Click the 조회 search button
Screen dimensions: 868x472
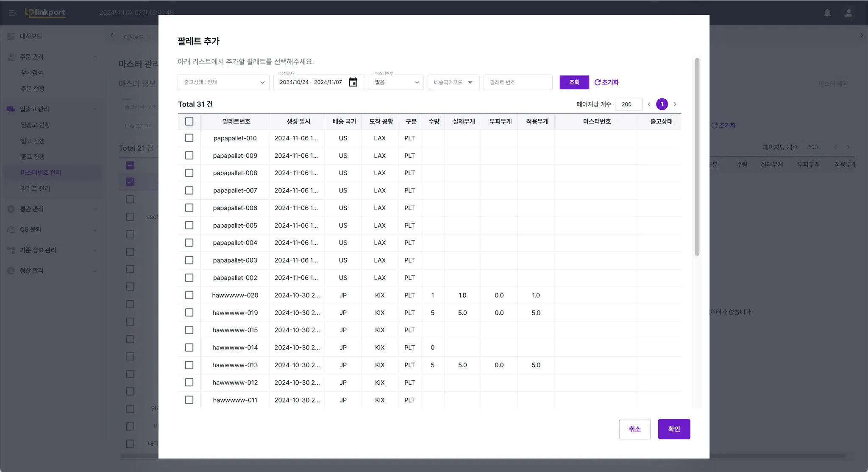click(x=574, y=82)
